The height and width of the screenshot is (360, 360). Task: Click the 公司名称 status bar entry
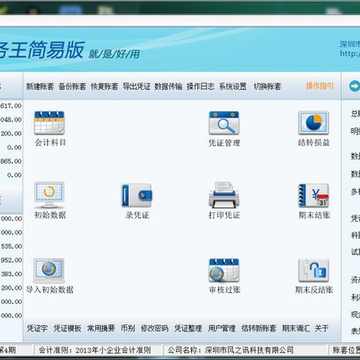tap(231, 350)
